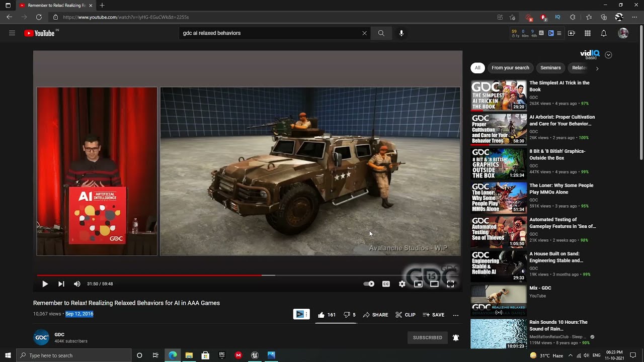
Task: Like the video with thumbs up
Action: click(x=326, y=315)
